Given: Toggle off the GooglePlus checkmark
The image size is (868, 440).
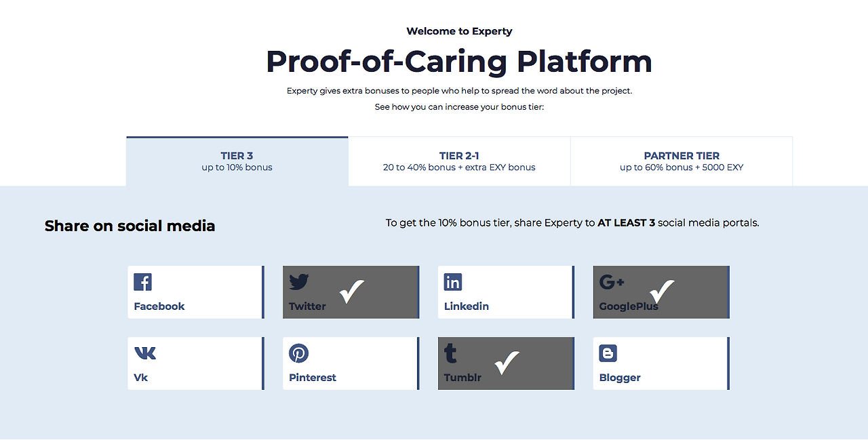Looking at the screenshot, I should pyautogui.click(x=661, y=292).
